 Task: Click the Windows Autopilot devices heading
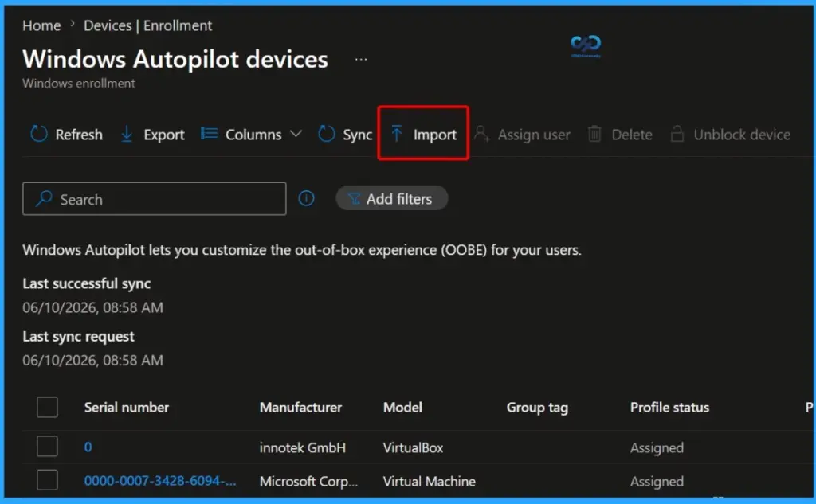pos(175,59)
